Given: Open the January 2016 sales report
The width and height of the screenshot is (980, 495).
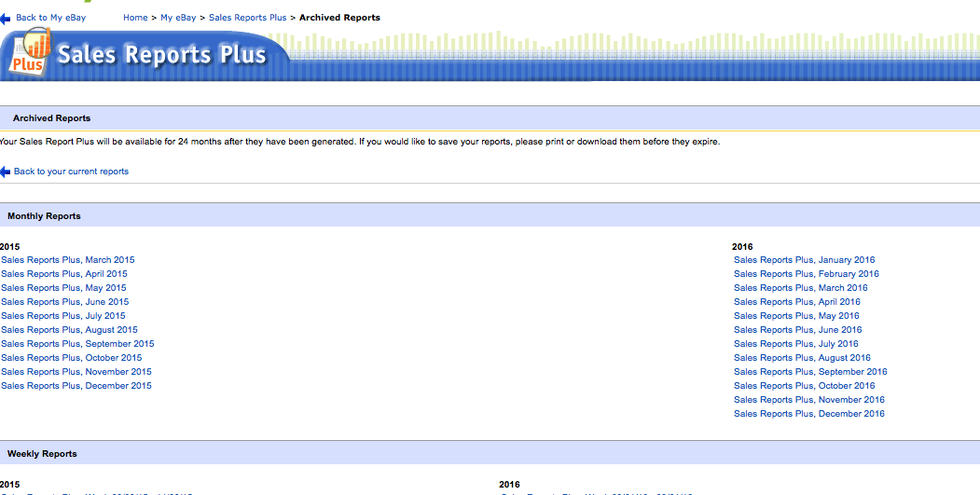Looking at the screenshot, I should pyautogui.click(x=804, y=260).
